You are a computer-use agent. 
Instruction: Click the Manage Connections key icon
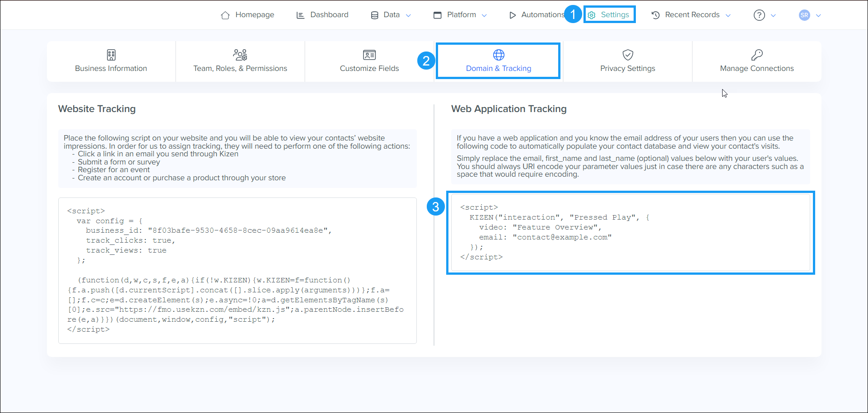tap(757, 55)
